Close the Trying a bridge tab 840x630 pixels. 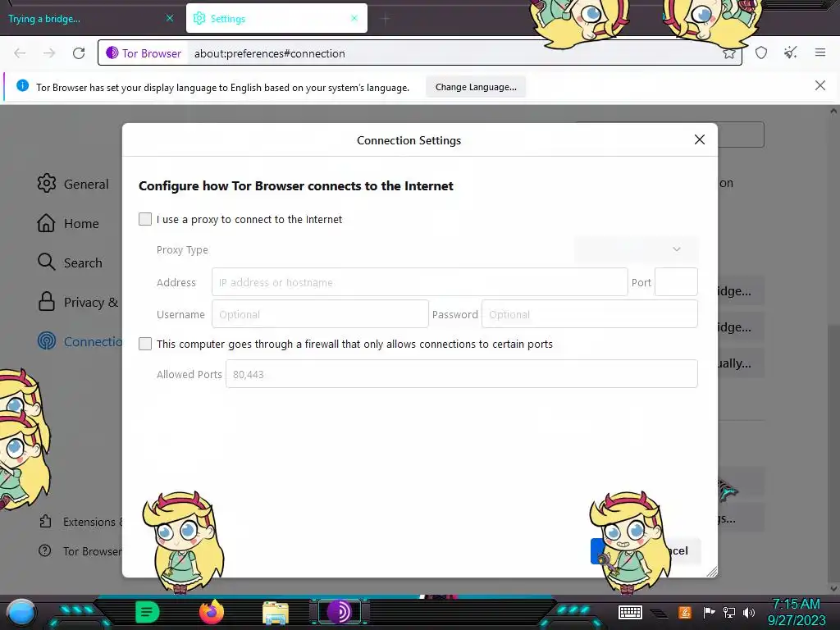[x=170, y=18]
